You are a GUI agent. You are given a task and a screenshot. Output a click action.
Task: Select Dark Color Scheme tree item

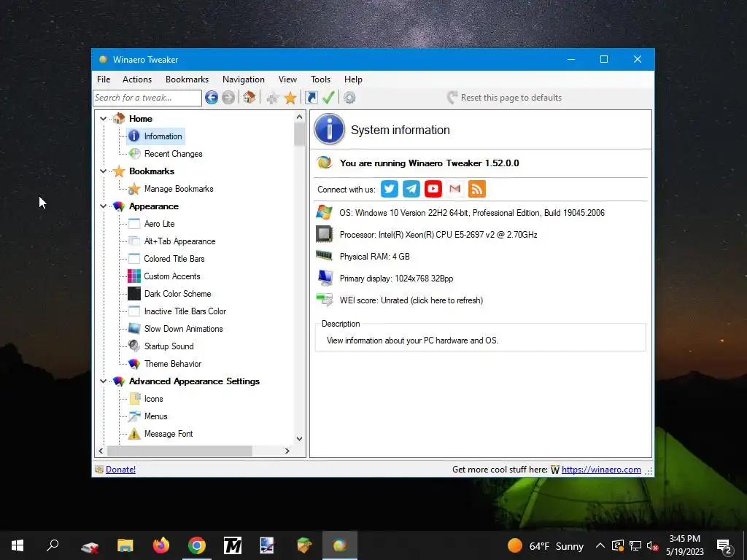point(178,294)
